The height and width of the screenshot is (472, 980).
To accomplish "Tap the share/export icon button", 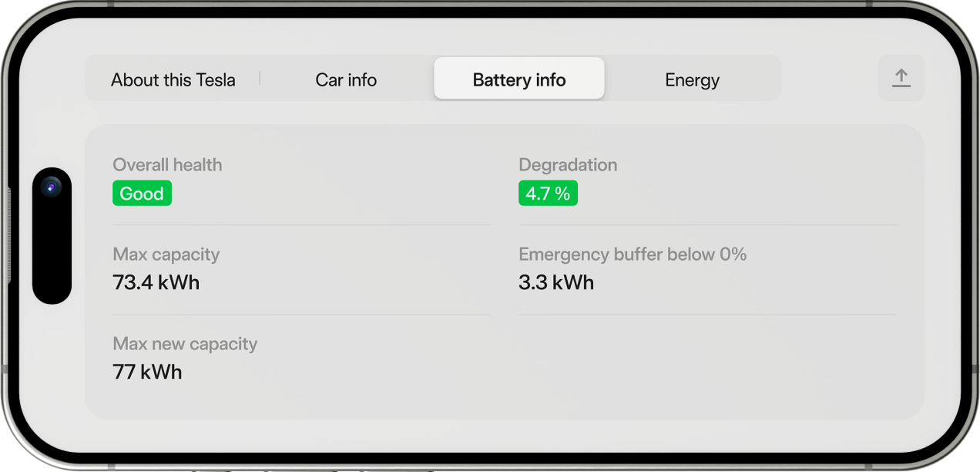I will [x=901, y=78].
